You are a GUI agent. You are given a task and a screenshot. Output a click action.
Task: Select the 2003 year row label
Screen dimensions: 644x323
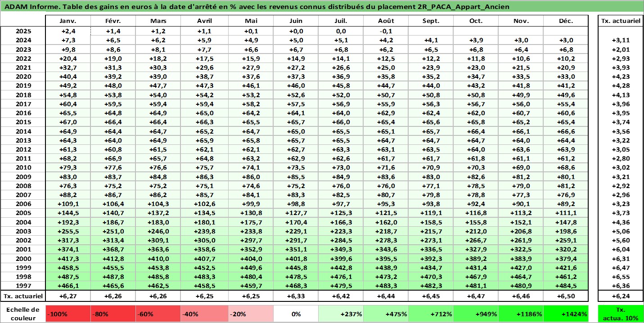23,231
